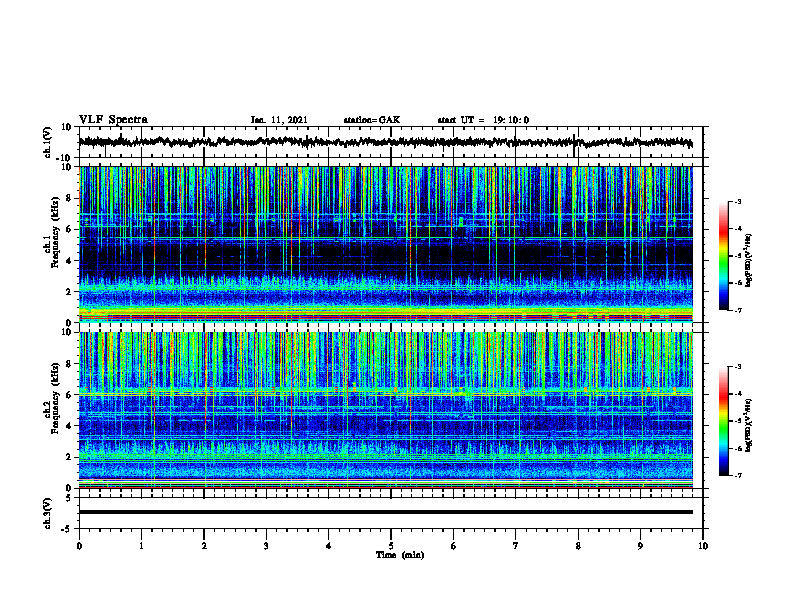Click the '6' tick on ch.2 frequency axis
This screenshot has height=612, width=792.
(x=68, y=395)
